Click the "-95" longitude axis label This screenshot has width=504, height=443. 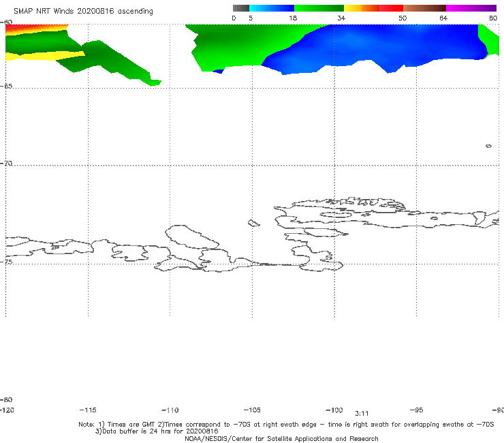[x=417, y=410]
